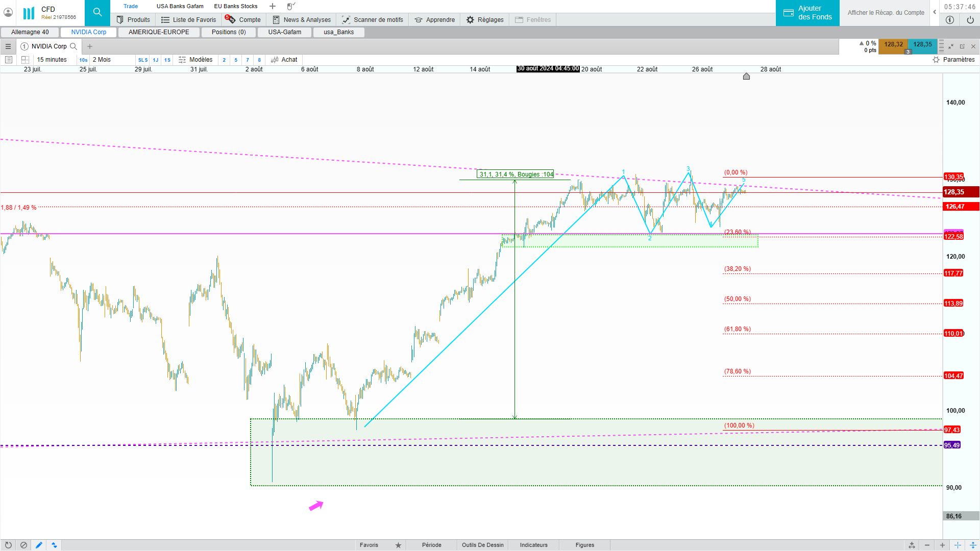Toggle the 10s timeframe shortcut
Image resolution: width=980 pixels, height=551 pixels.
83,60
